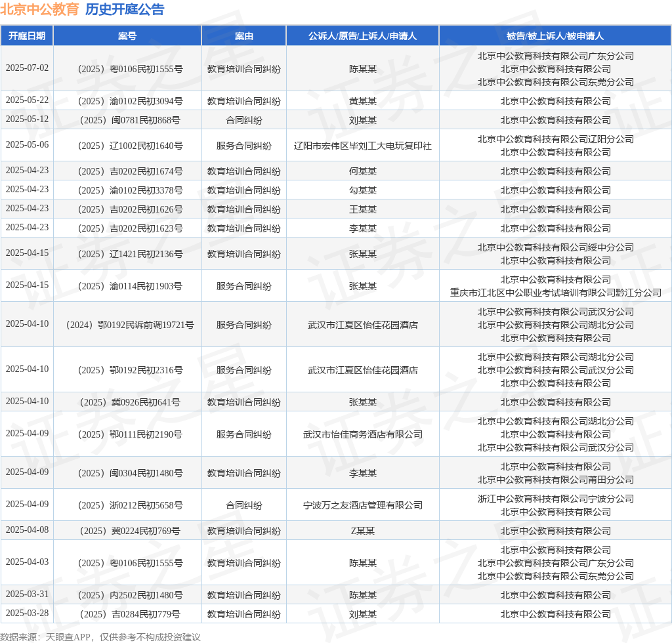Click case number (2025)闽0304民初1480号

[x=131, y=473]
